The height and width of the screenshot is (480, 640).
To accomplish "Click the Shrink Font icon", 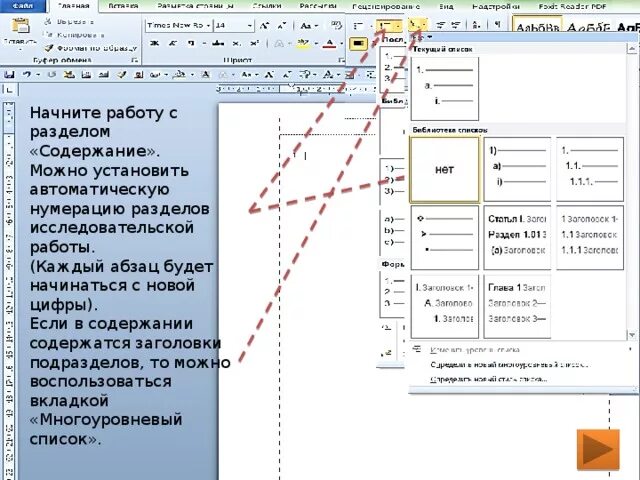I will click(x=282, y=26).
